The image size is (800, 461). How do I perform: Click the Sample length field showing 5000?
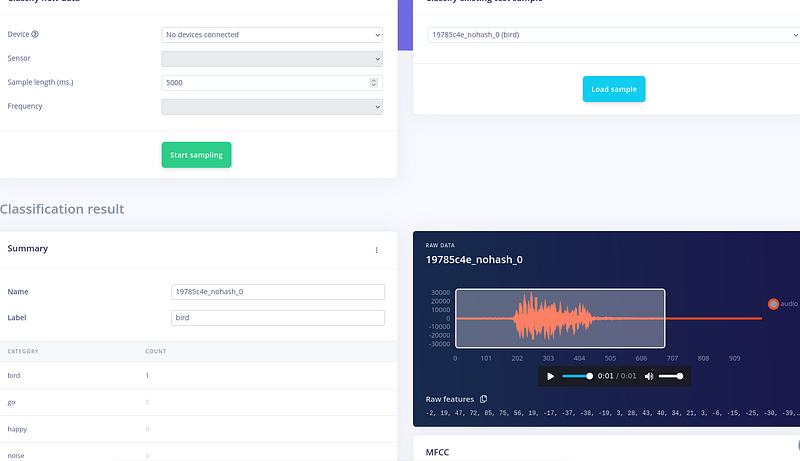coord(272,83)
